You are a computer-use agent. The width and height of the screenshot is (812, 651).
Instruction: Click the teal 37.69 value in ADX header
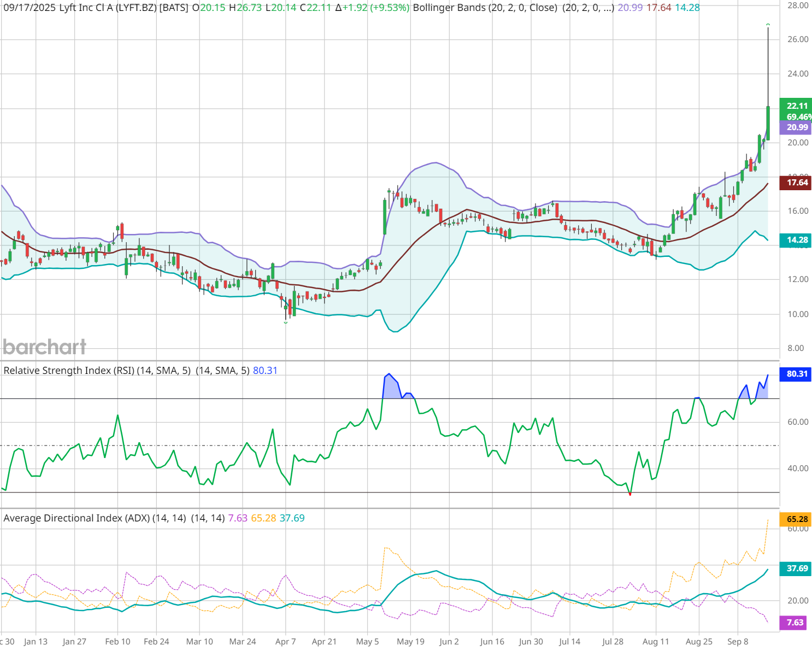pyautogui.click(x=292, y=518)
